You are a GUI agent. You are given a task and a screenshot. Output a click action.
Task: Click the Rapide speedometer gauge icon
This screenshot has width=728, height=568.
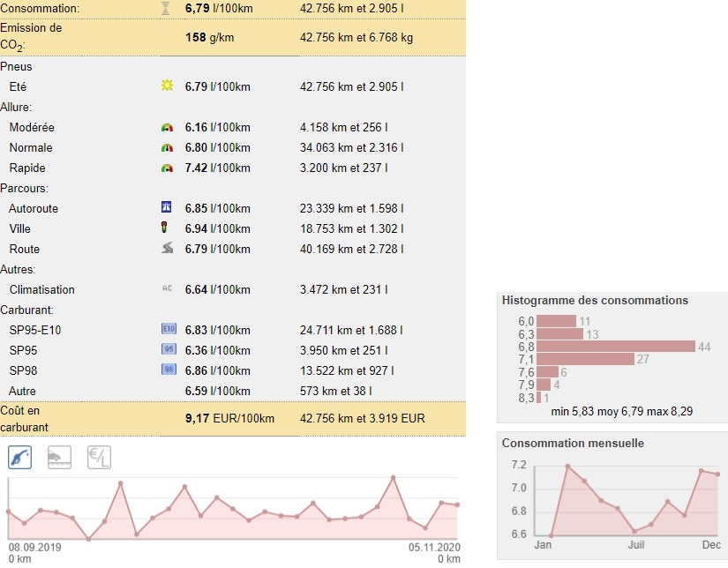[167, 168]
